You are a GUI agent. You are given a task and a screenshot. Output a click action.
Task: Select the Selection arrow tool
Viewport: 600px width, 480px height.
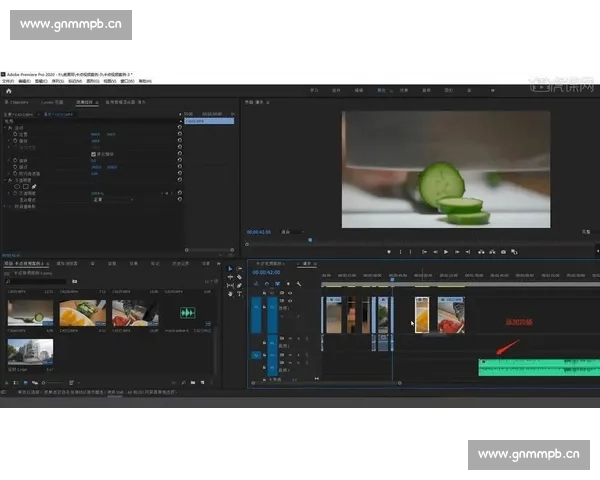pyautogui.click(x=231, y=268)
